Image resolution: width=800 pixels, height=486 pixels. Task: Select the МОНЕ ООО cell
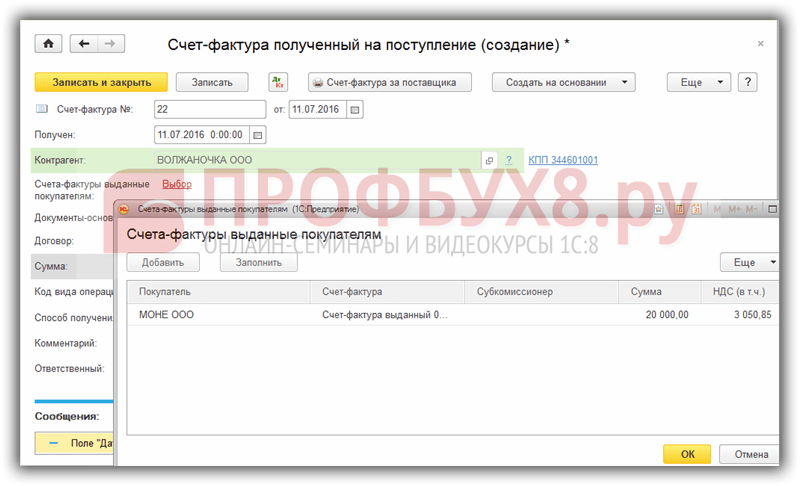tap(218, 315)
